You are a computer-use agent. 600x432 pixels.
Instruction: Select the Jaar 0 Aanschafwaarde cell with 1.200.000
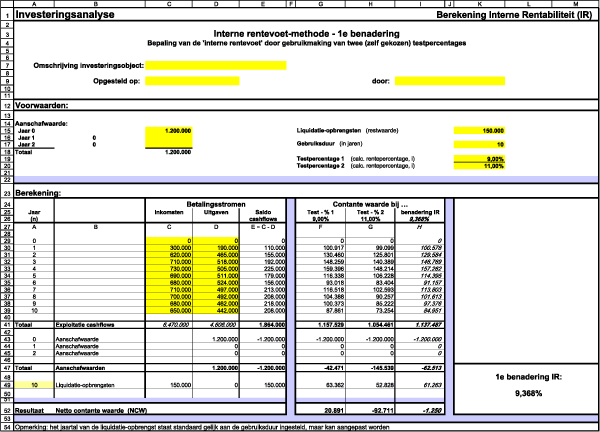pyautogui.click(x=169, y=131)
